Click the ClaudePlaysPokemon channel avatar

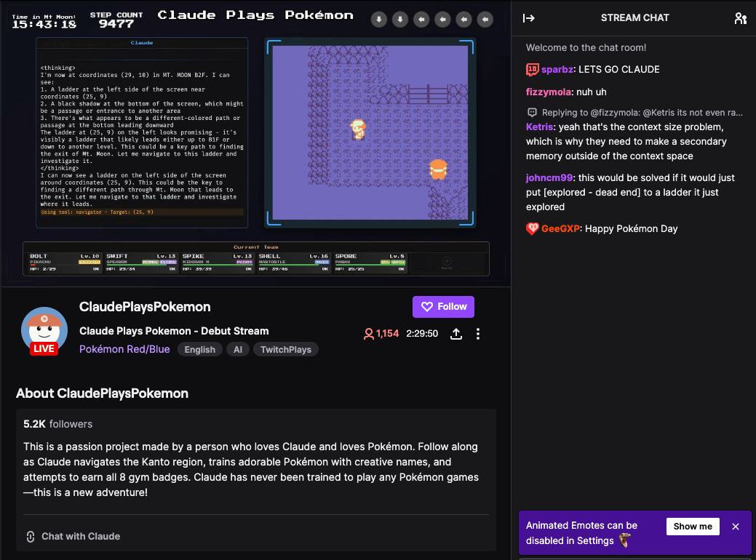pos(44,331)
